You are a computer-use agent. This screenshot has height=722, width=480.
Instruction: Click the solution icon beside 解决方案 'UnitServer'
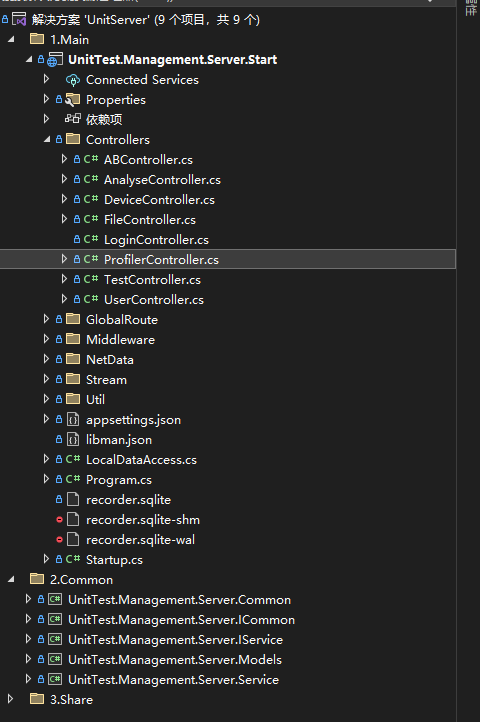click(x=19, y=19)
